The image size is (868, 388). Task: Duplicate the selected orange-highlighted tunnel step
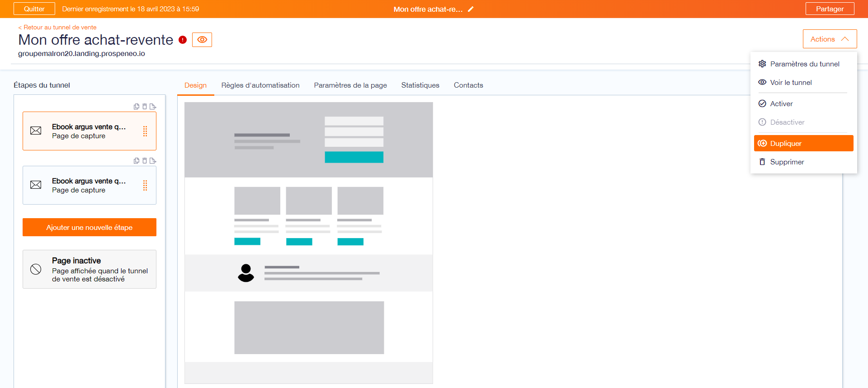pyautogui.click(x=137, y=107)
